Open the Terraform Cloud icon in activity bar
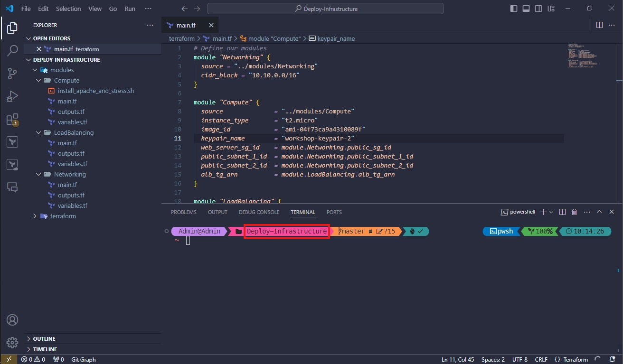 (x=12, y=165)
